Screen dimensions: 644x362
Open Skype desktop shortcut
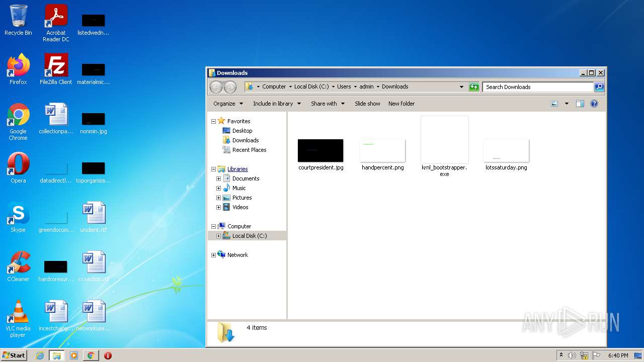18,217
